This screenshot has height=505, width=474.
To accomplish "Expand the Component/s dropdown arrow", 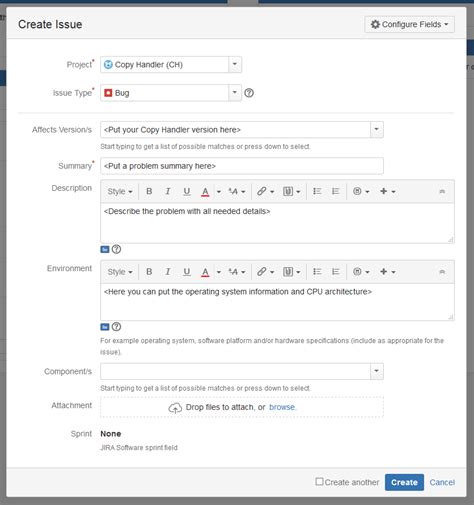I will 377,371.
